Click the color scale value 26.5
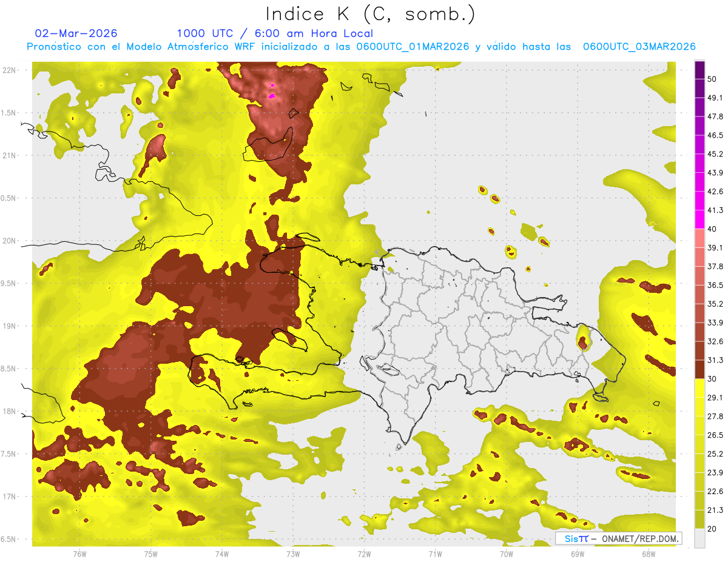Image resolution: width=728 pixels, height=562 pixels. coord(715,435)
